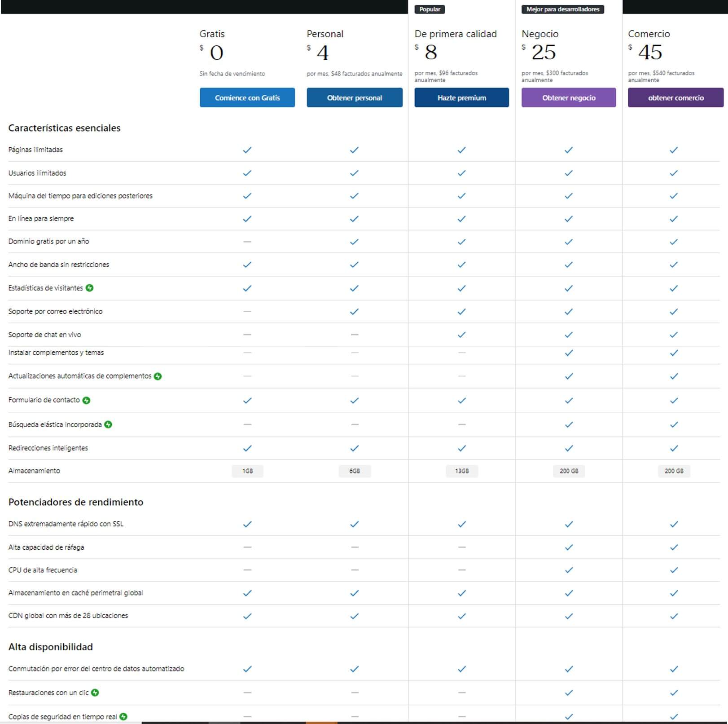Click the Popular badge above De primera calidad
728x724 pixels.
(x=430, y=9)
